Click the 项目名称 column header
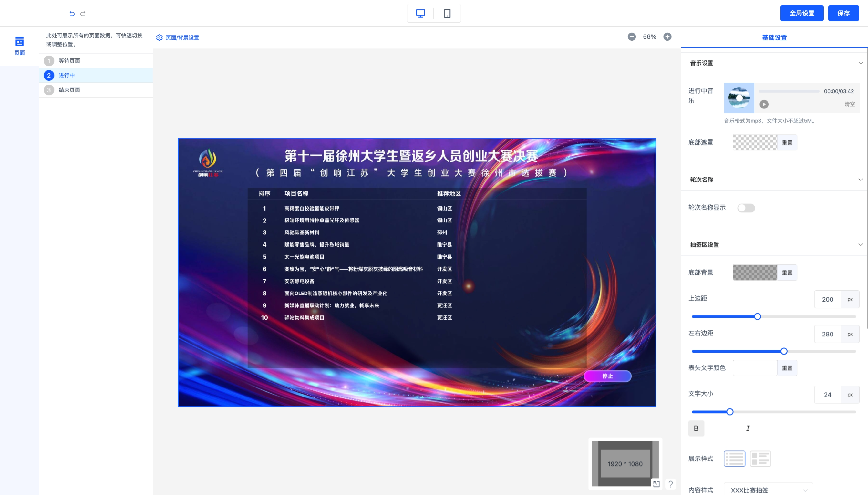 [x=296, y=193]
